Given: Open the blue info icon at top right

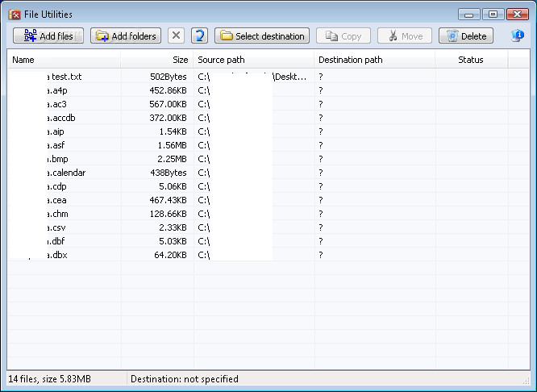Looking at the screenshot, I should pos(518,36).
